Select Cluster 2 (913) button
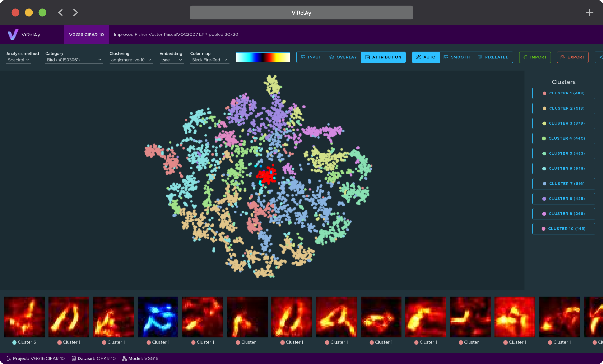Image resolution: width=603 pixels, height=364 pixels. pos(563,108)
